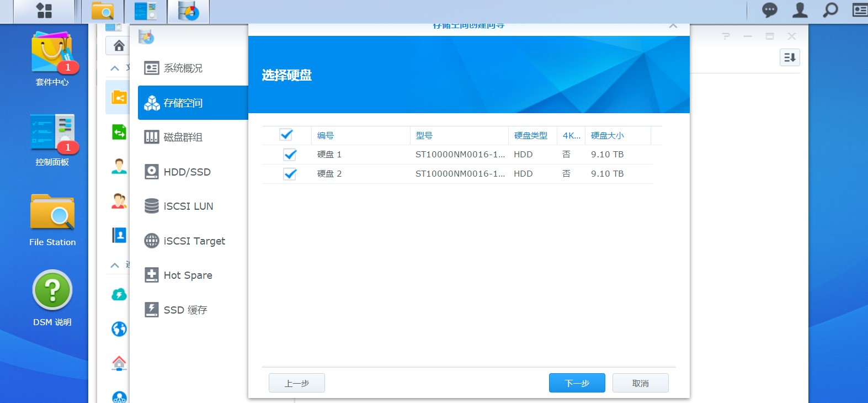This screenshot has height=403, width=868.
Task: Uncheck the 硬盘 2 checkbox
Action: (x=290, y=174)
